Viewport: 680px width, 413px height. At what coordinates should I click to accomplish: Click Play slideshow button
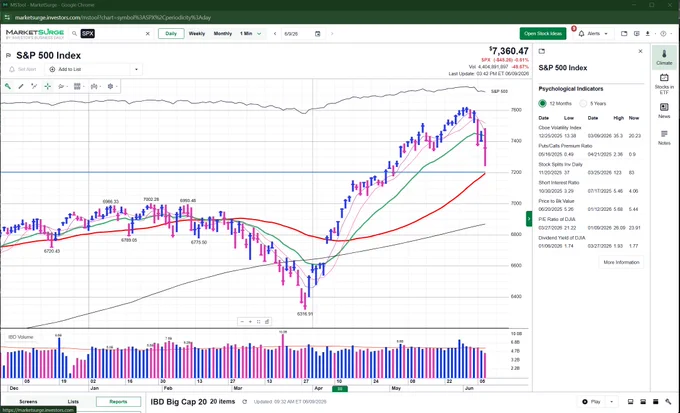(x=592, y=402)
